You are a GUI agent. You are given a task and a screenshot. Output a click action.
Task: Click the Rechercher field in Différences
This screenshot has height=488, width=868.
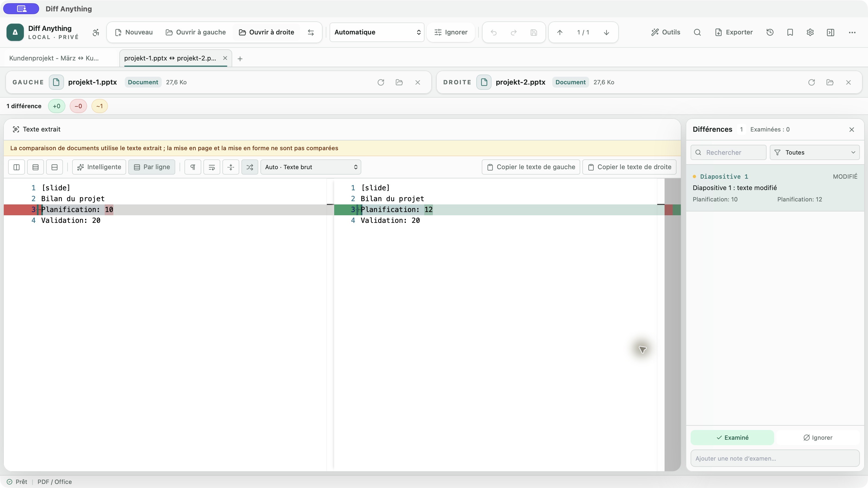coord(729,153)
